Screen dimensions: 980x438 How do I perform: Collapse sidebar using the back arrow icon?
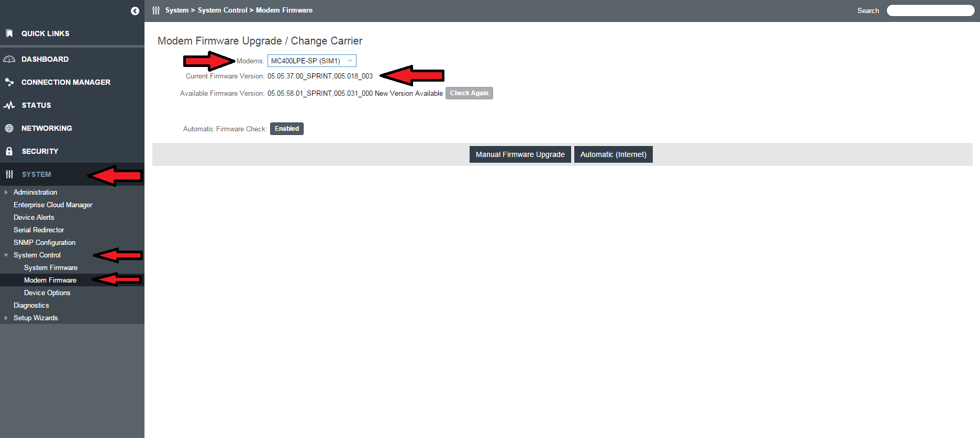(x=135, y=11)
